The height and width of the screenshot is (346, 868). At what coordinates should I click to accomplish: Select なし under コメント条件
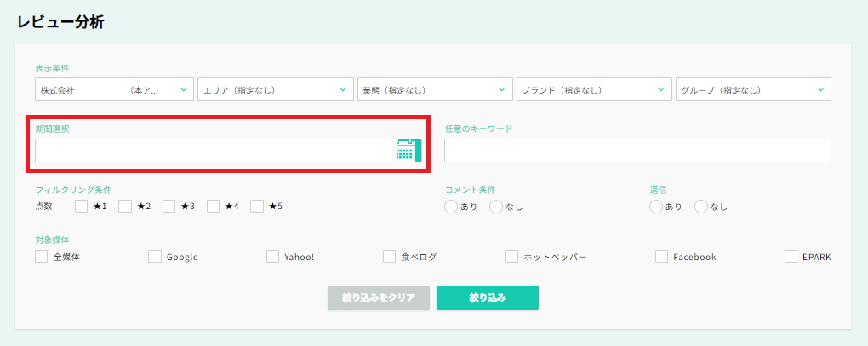click(x=496, y=207)
